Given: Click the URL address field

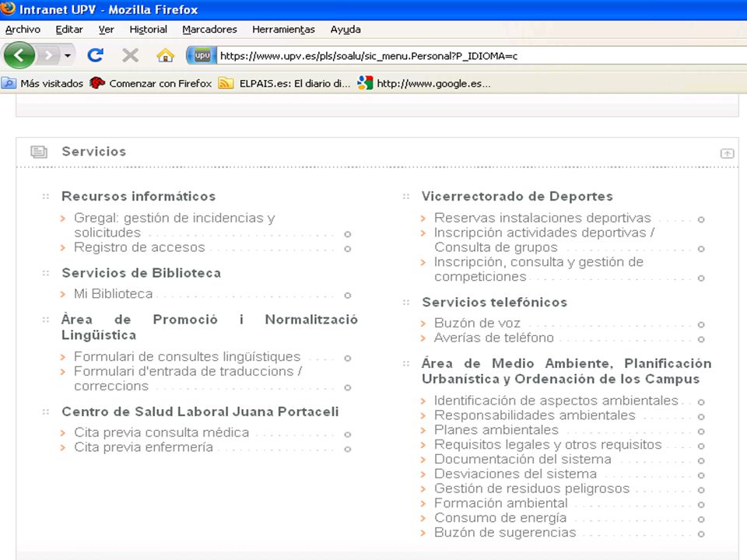Looking at the screenshot, I should coord(481,56).
